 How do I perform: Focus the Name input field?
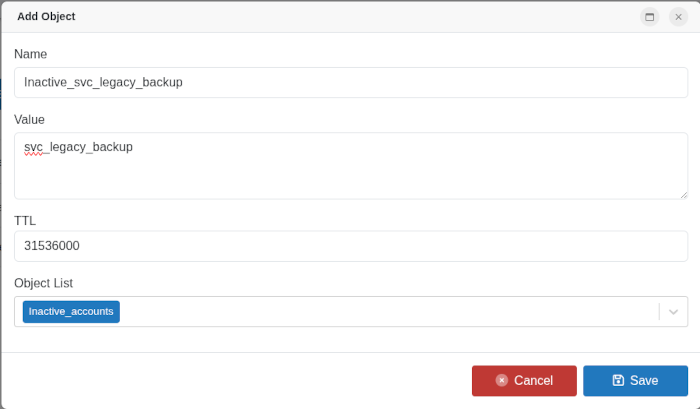click(350, 82)
